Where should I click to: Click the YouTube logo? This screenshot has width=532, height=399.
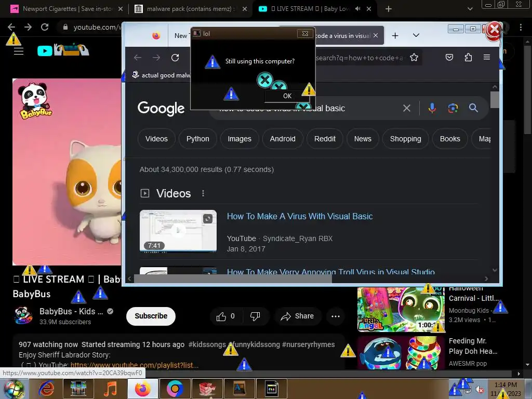(x=63, y=50)
